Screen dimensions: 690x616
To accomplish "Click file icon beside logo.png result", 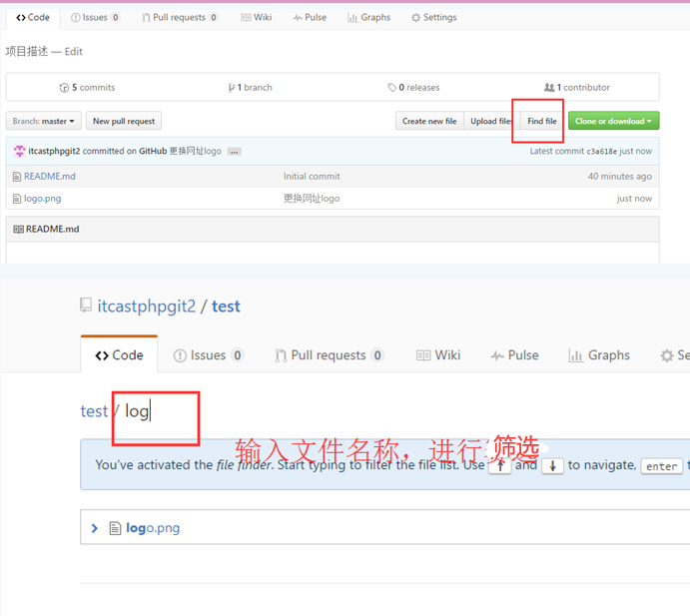I will 115,528.
